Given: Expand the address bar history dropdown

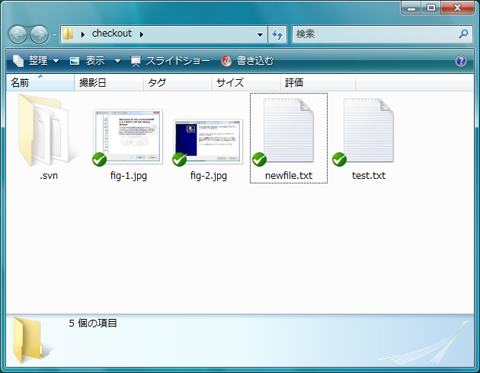Looking at the screenshot, I should [x=260, y=34].
